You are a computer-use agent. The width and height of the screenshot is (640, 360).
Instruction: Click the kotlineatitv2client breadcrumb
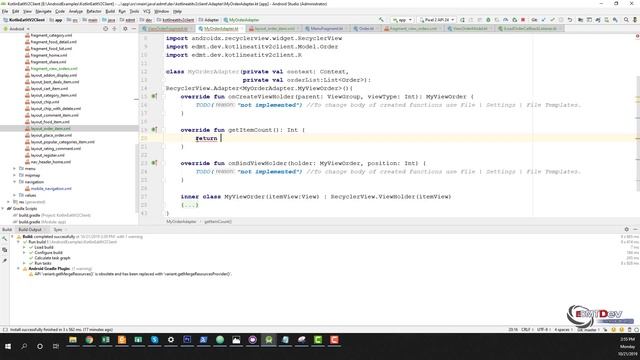pyautogui.click(x=178, y=20)
